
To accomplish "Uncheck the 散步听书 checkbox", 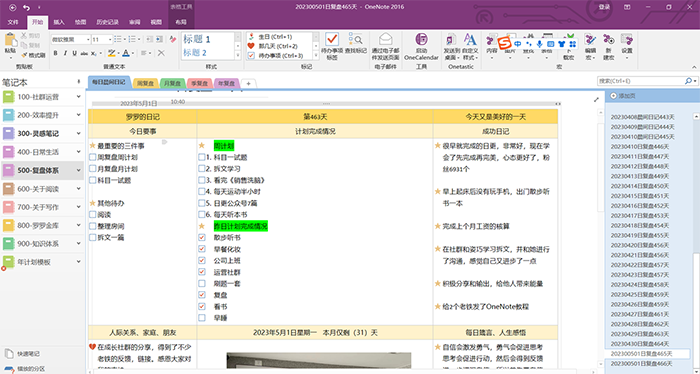I will [202, 237].
